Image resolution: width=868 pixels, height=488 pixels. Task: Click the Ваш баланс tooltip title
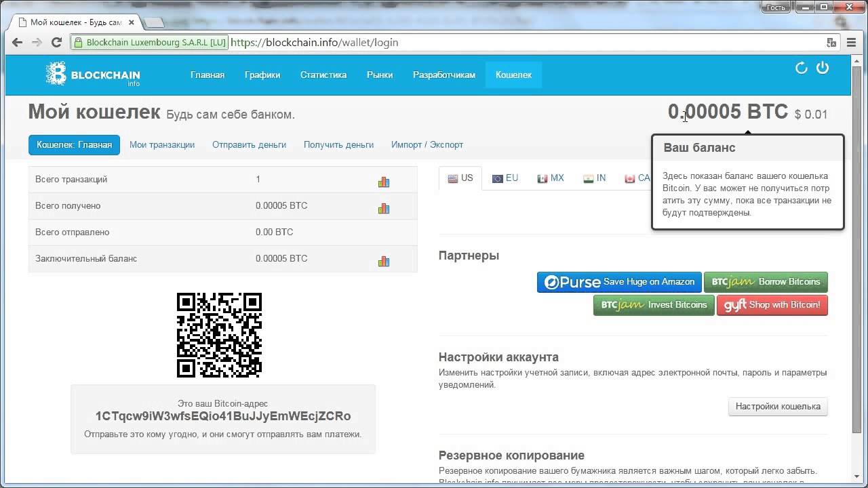pos(699,148)
